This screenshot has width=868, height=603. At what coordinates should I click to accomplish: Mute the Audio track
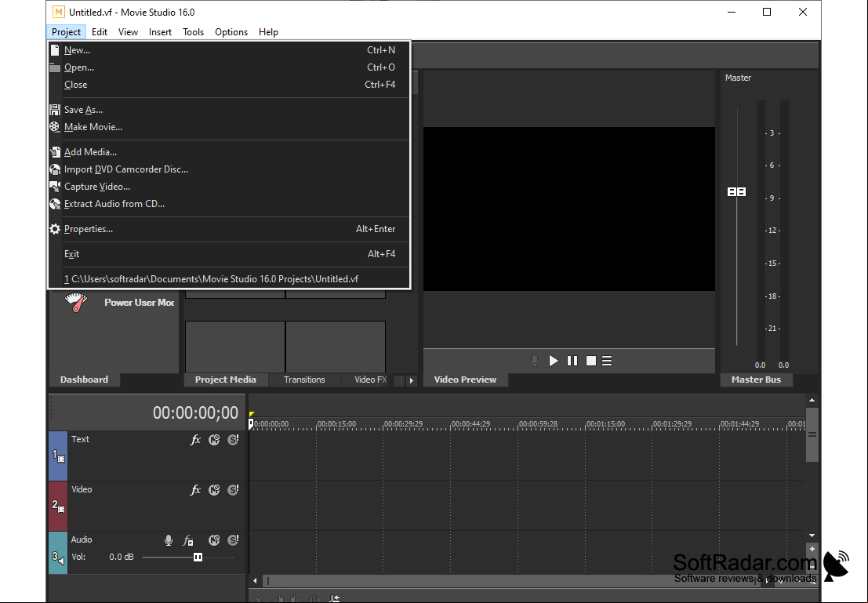(214, 540)
